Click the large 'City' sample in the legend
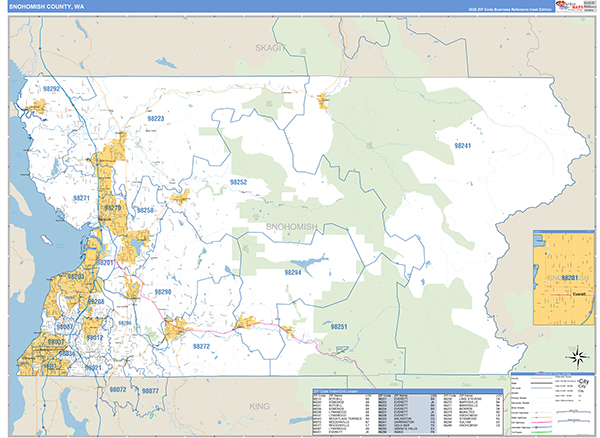The height and width of the screenshot is (438, 600). pyautogui.click(x=584, y=382)
